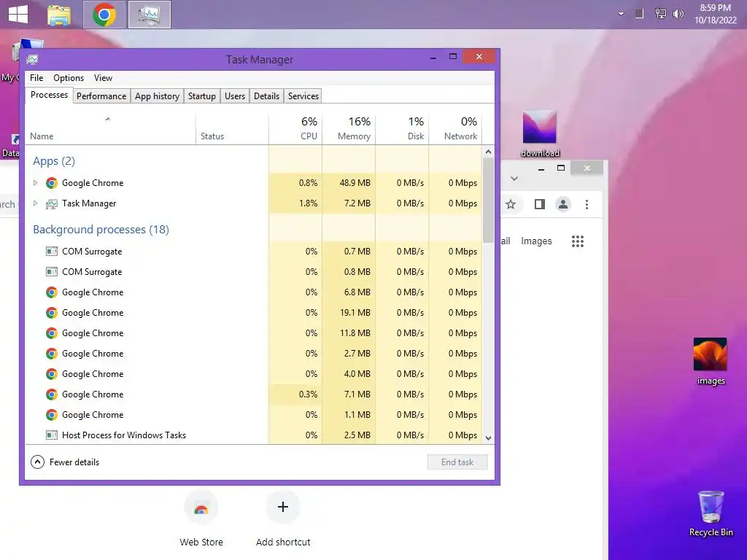This screenshot has height=560, width=747.
Task: Select Task Manager taskbar icon
Action: [x=150, y=15]
